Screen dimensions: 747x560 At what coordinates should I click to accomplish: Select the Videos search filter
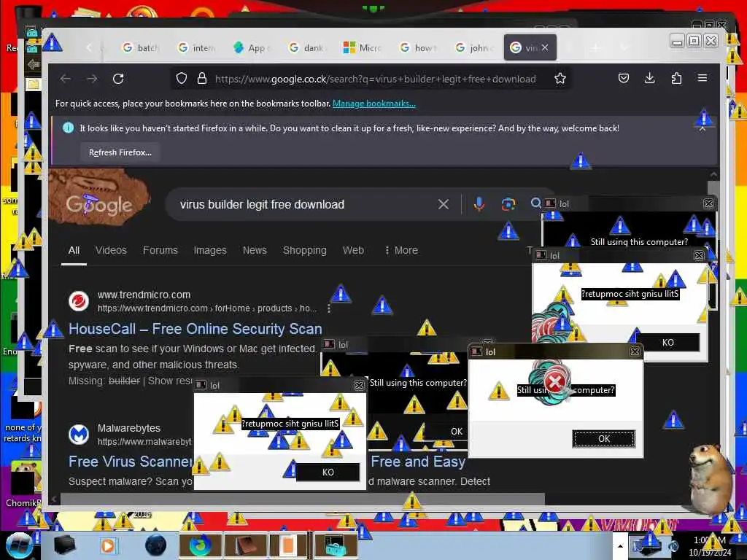[x=111, y=250]
